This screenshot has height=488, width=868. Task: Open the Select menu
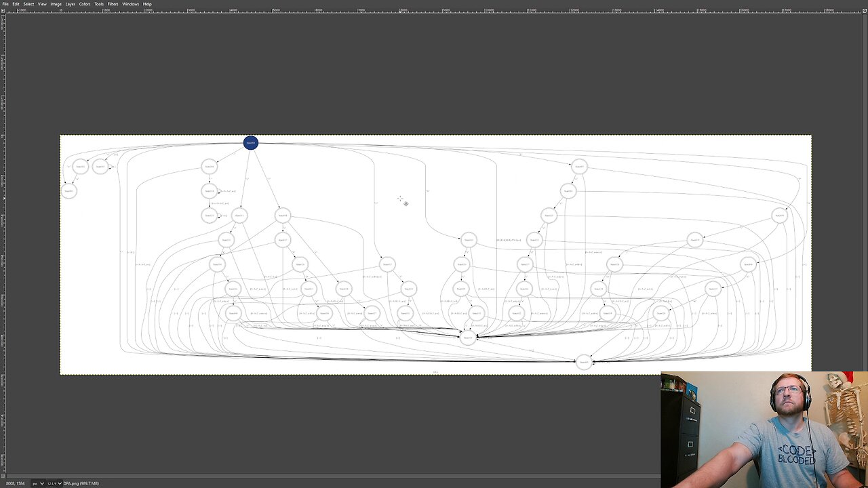click(28, 4)
